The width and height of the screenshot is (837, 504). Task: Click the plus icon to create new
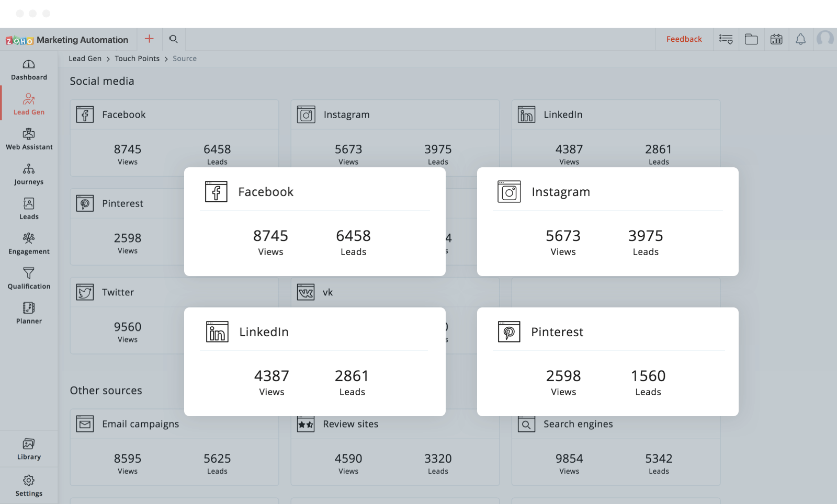tap(149, 39)
